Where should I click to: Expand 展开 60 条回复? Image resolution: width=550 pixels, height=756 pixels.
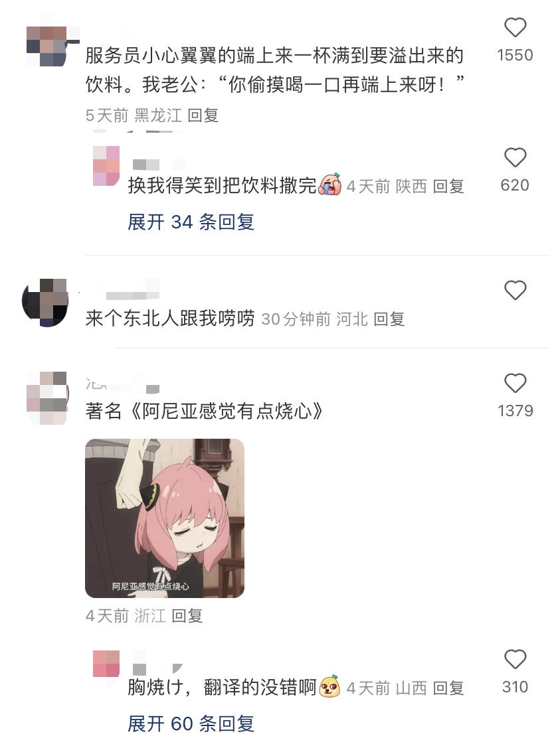pos(191,723)
